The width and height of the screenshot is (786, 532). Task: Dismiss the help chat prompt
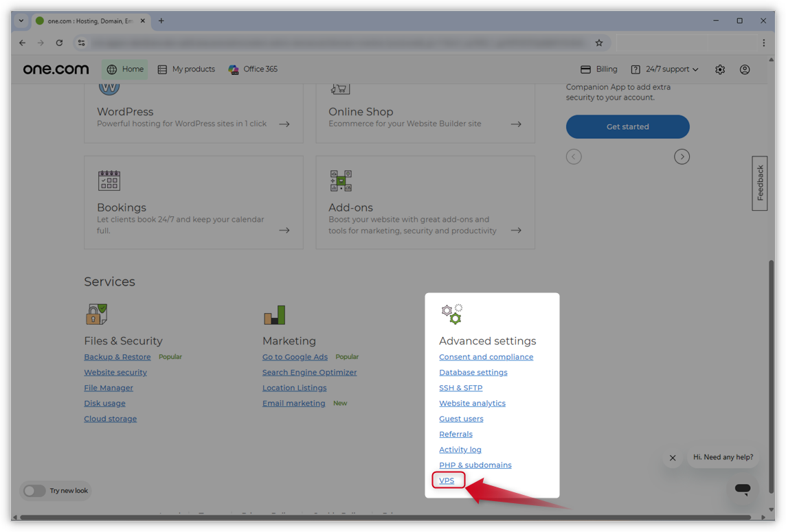[x=672, y=458]
